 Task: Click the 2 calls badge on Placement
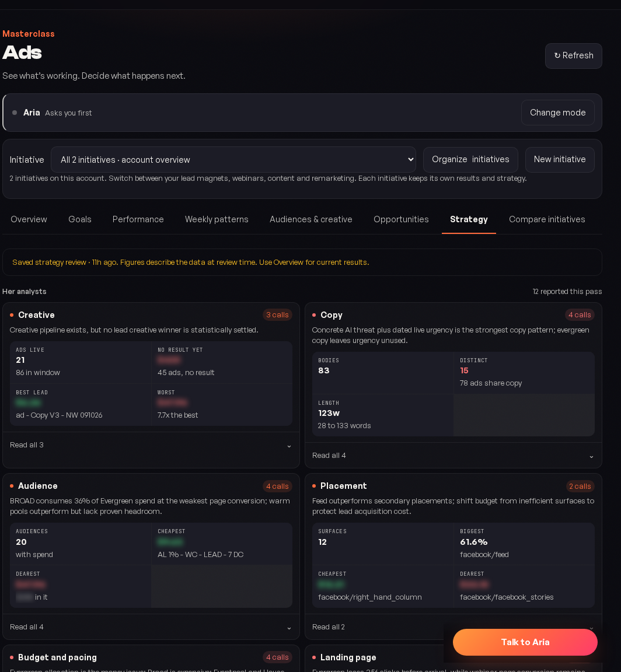click(x=580, y=487)
